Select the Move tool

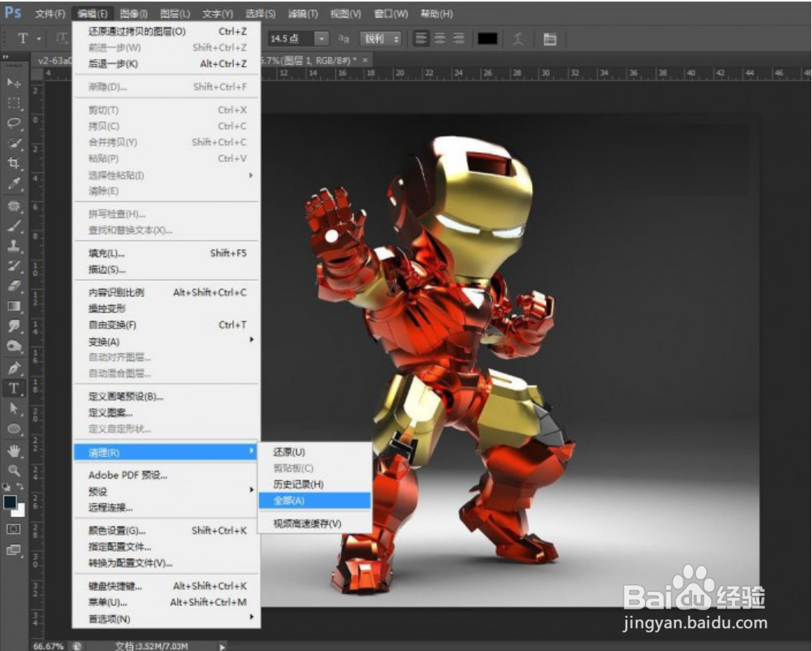point(14,83)
